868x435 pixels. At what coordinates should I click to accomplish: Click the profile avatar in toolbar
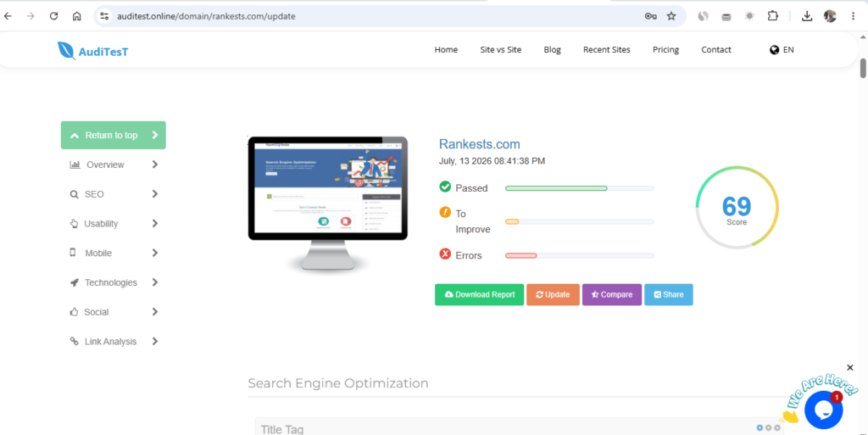[x=830, y=16]
